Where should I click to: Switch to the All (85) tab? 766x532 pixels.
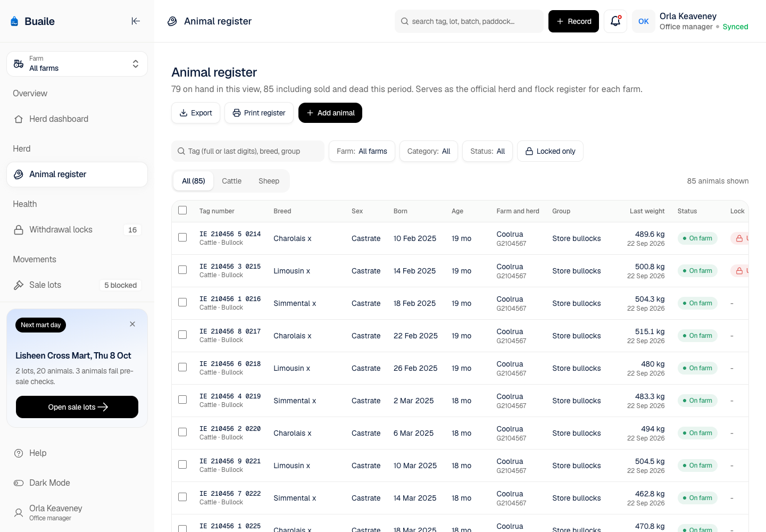(x=194, y=181)
